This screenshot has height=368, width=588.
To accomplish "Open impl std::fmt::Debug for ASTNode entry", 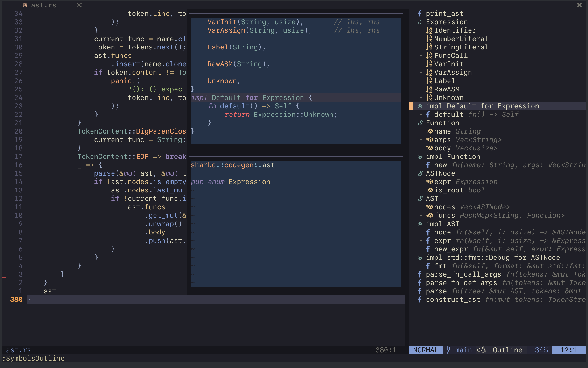I will [493, 257].
